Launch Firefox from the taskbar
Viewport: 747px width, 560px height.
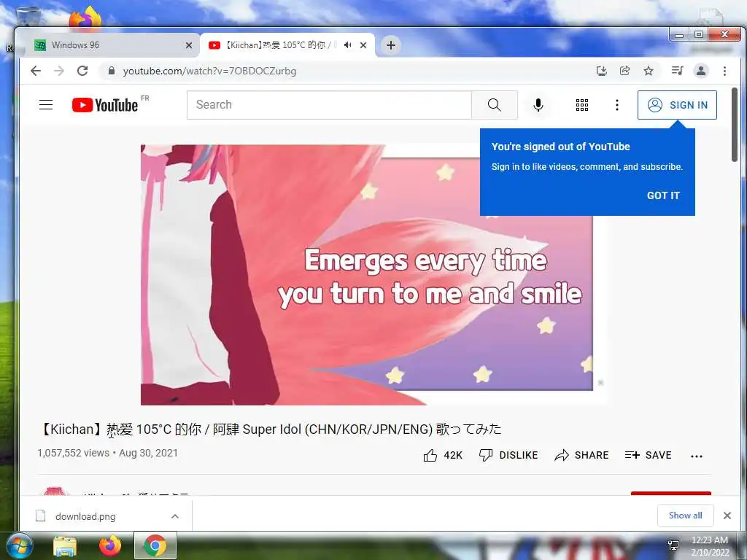[x=110, y=546]
